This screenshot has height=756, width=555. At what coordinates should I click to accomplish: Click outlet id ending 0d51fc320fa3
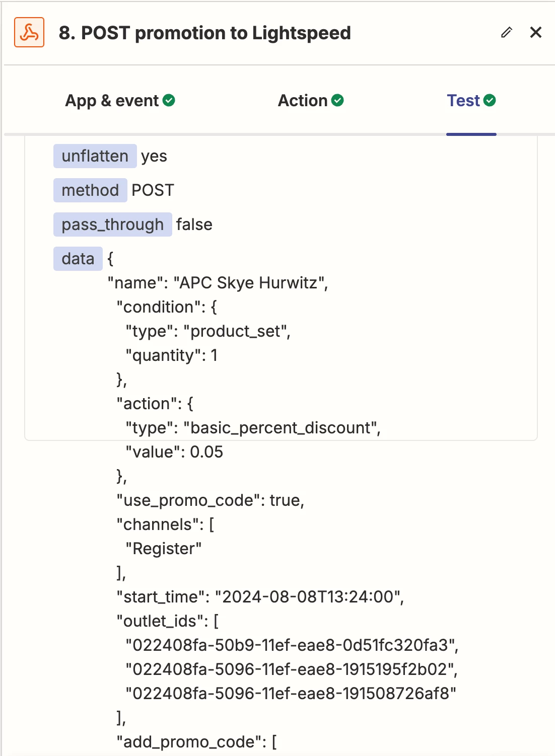tap(292, 645)
